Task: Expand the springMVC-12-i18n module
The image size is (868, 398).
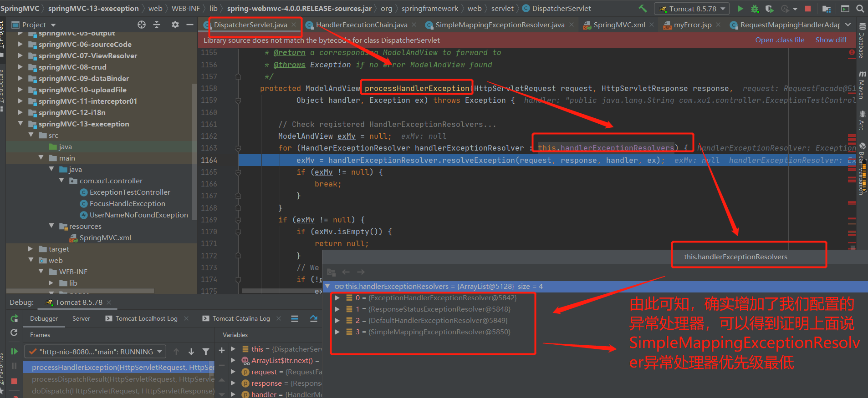Action: [20, 112]
